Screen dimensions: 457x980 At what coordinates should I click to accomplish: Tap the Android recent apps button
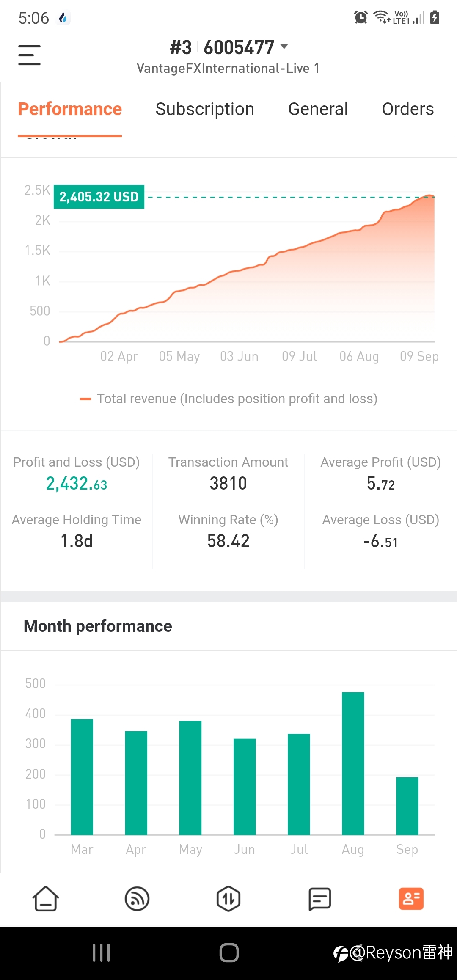click(x=102, y=953)
